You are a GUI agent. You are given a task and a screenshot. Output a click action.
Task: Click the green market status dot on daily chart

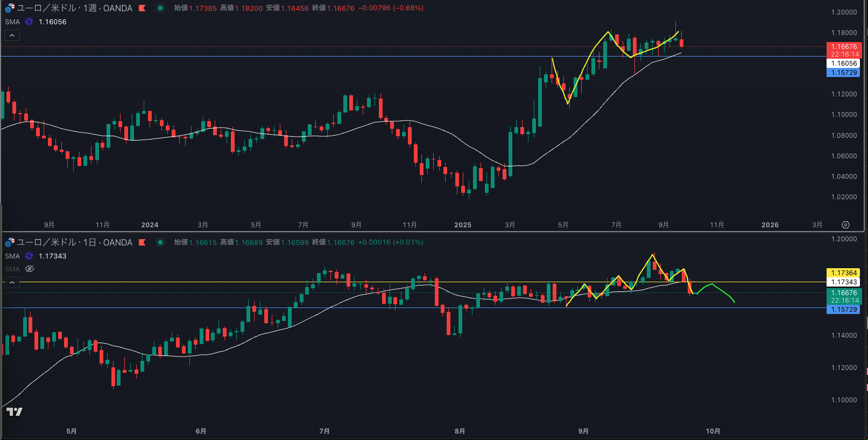[160, 242]
